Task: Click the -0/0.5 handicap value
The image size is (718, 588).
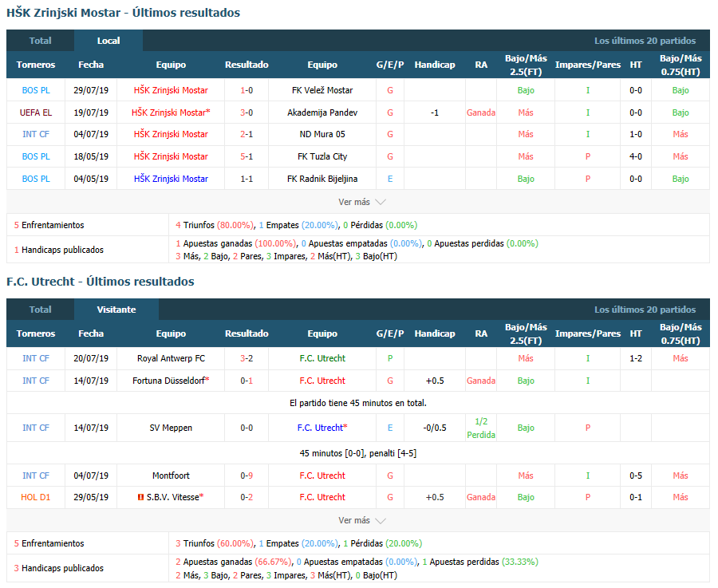Action: click(x=435, y=428)
